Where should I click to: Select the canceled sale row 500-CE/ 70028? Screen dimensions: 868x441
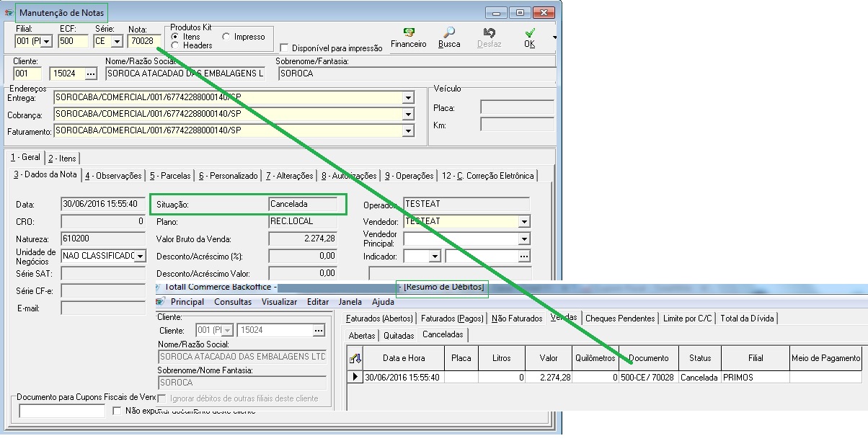coord(647,377)
